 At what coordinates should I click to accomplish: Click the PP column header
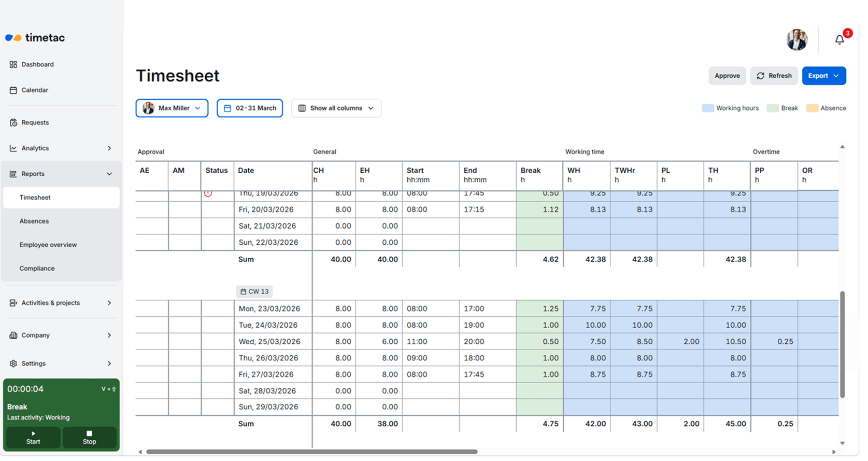(x=774, y=175)
